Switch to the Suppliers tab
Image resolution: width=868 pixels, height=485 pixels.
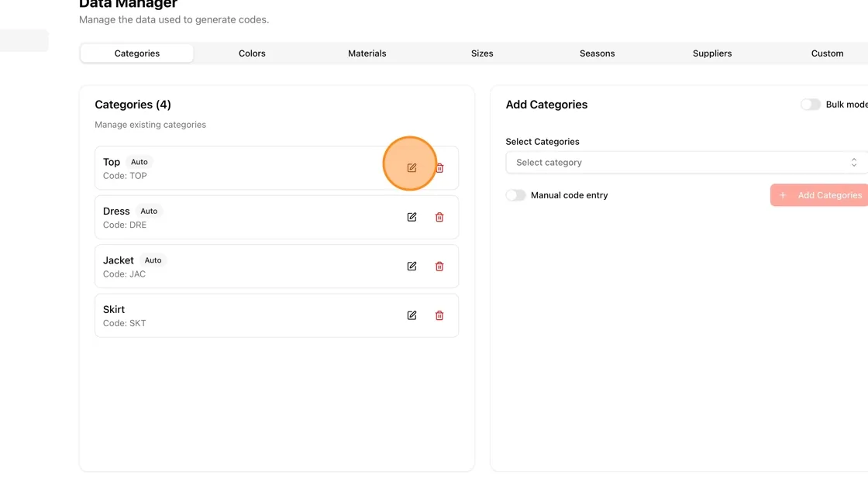point(712,53)
